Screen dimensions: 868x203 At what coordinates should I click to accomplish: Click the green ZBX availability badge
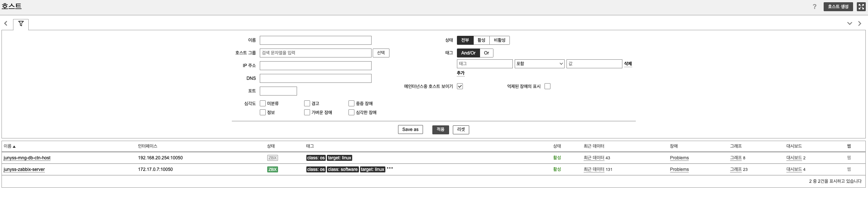[x=272, y=169]
